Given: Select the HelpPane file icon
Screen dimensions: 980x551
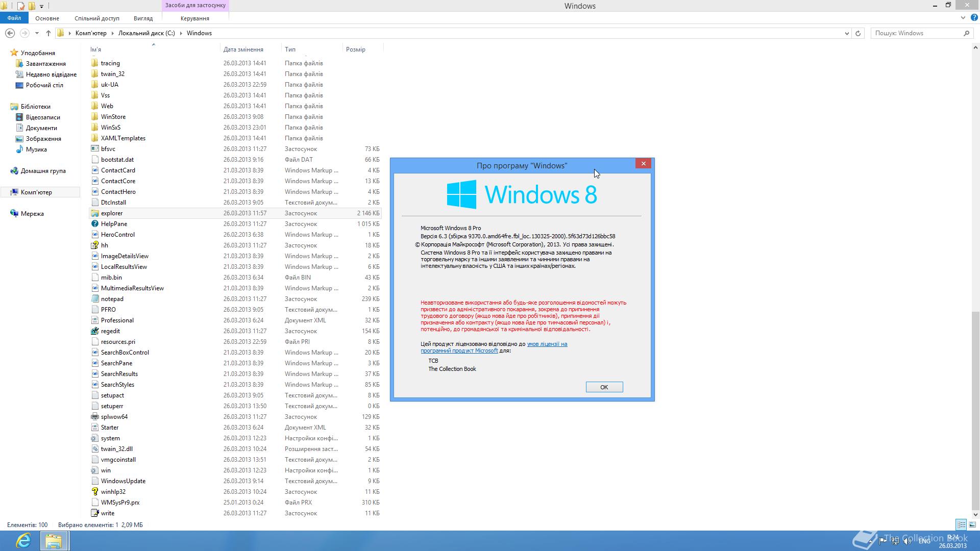Looking at the screenshot, I should click(x=94, y=224).
